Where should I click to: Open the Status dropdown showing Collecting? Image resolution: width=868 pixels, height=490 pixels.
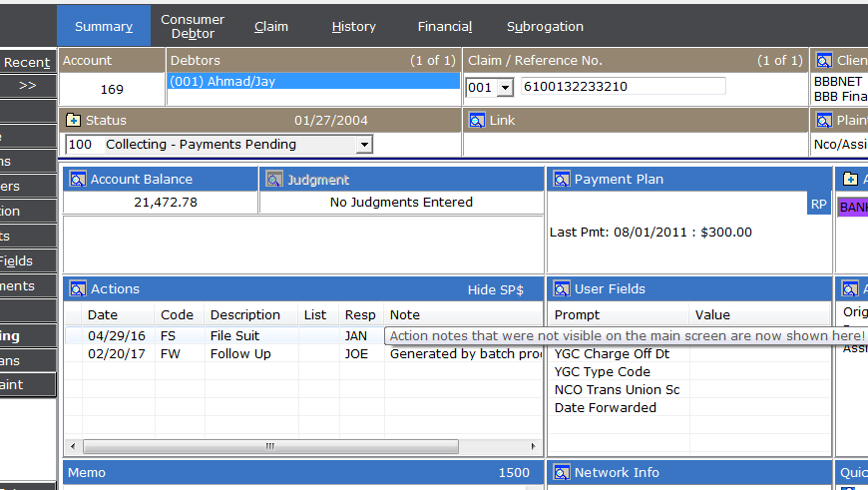(x=364, y=145)
